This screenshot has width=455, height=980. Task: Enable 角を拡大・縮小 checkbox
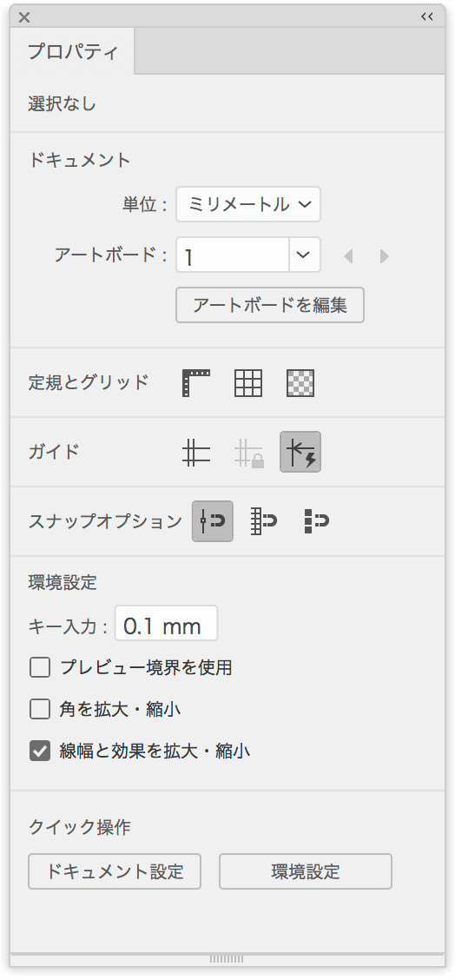(40, 710)
